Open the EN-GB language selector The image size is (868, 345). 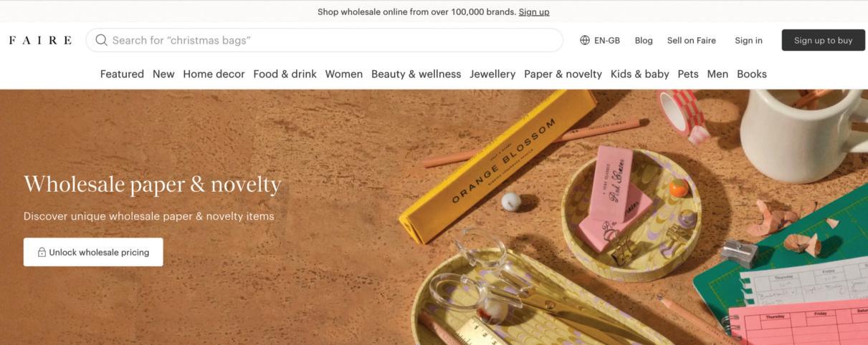(x=600, y=40)
